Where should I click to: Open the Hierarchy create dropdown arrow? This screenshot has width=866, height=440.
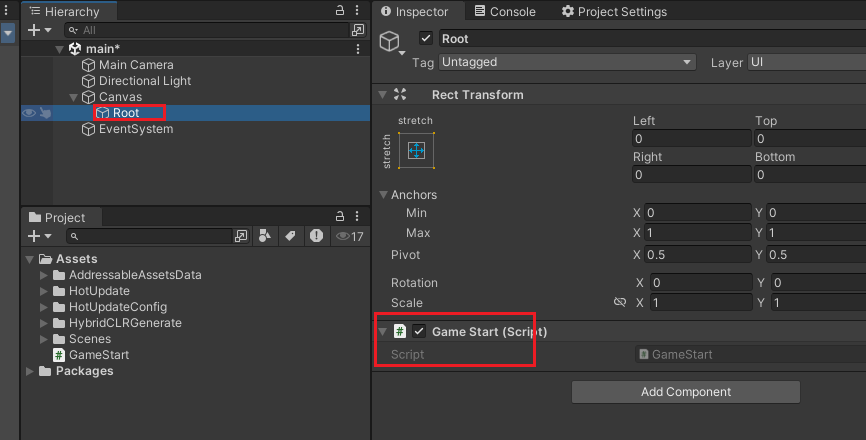[48, 30]
